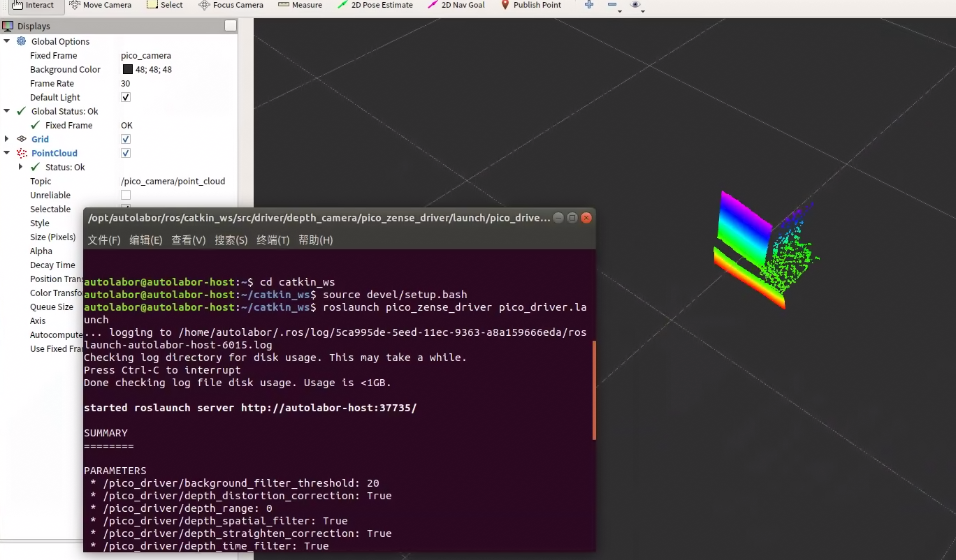Viewport: 956px width, 560px height.
Task: Click the Select tool button
Action: point(164,5)
